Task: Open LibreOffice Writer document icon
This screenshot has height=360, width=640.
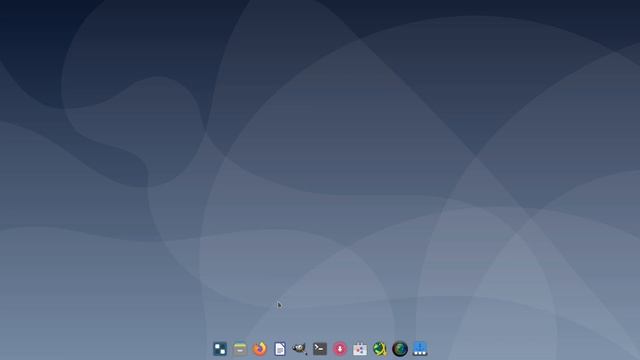Action: click(x=280, y=349)
